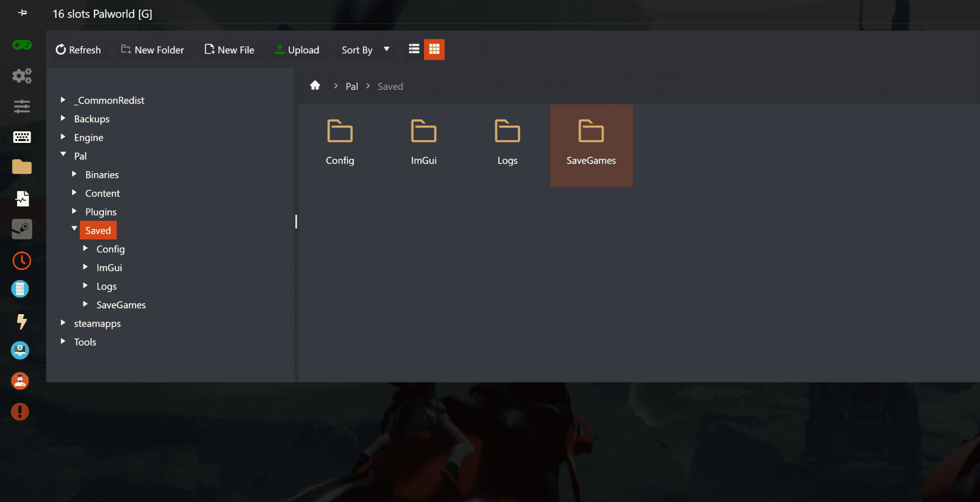The height and width of the screenshot is (502, 980).
Task: Click the lightning bolt quick actions icon
Action: 22,322
